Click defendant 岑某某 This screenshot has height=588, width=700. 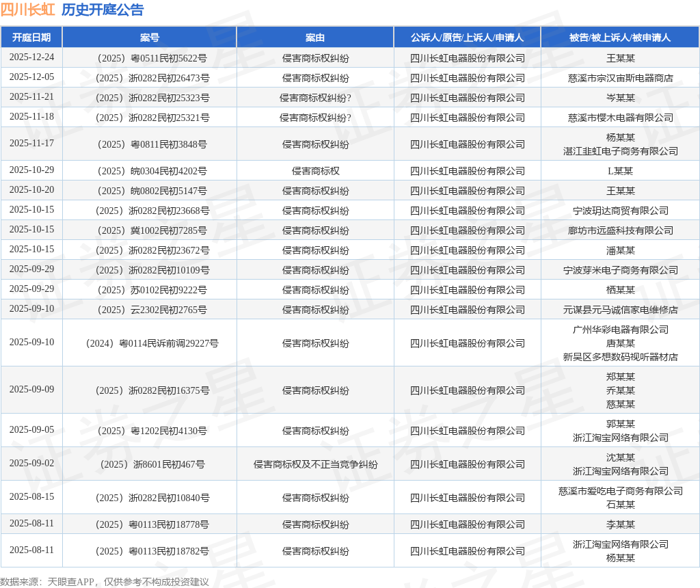[621, 98]
